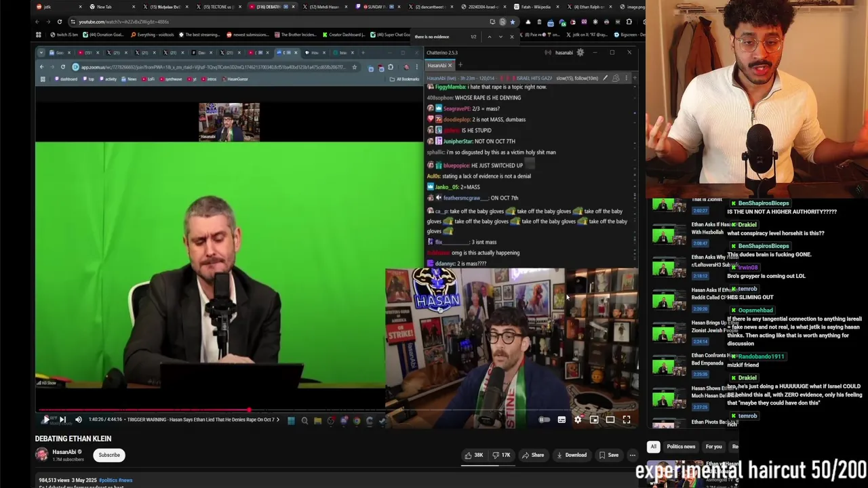Image resolution: width=868 pixels, height=488 pixels.
Task: Open #news hashtag link
Action: tap(125, 480)
